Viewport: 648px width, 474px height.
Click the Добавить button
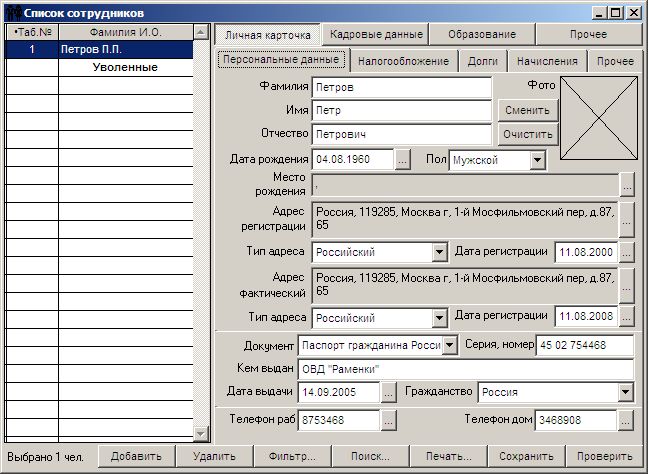click(x=136, y=457)
